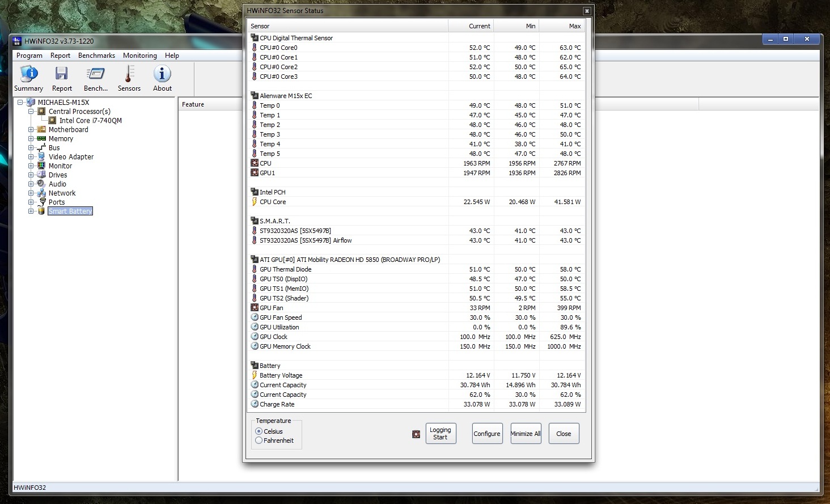This screenshot has height=504, width=830.
Task: Click the Current column header
Action: click(x=471, y=26)
